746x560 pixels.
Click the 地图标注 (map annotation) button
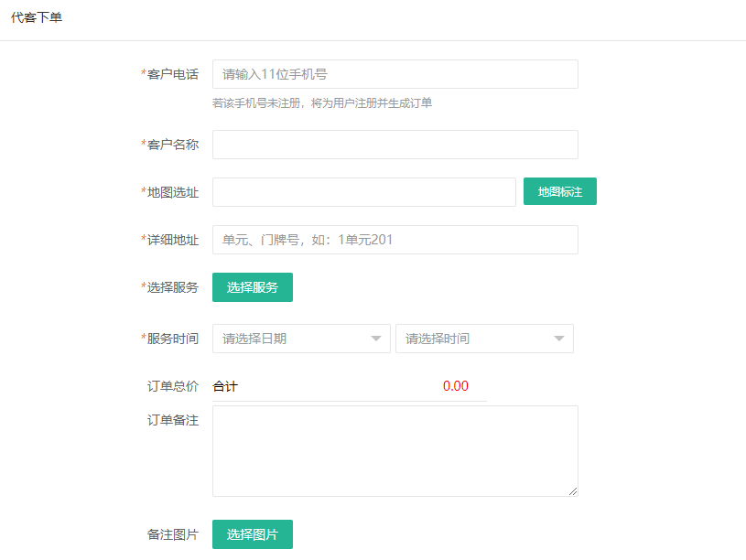point(559,191)
